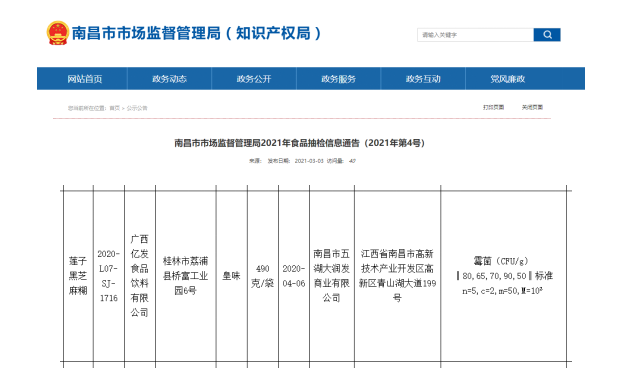This screenshot has width=626, height=376.
Task: Click the 打印页面 link
Action: point(493,107)
